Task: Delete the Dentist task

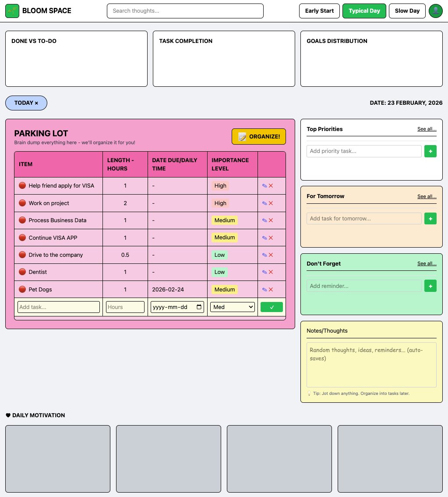Action: coord(271,272)
